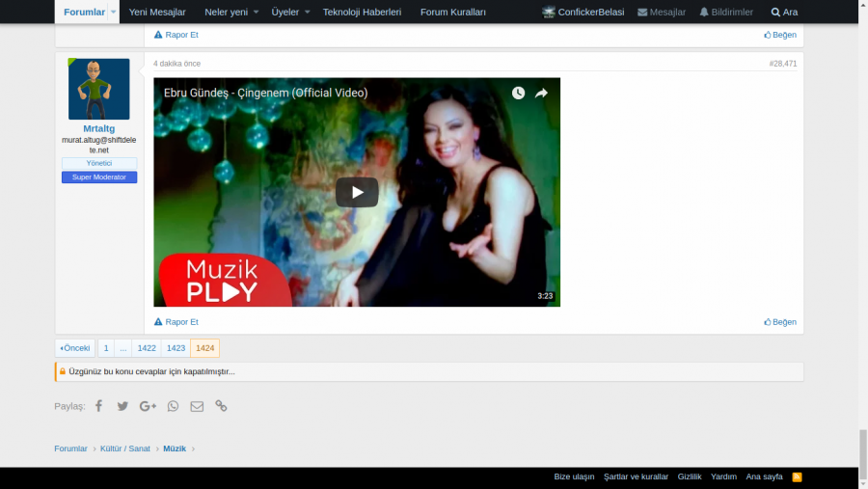The width and height of the screenshot is (868, 489).
Task: Open Müzik breadcrumb link
Action: click(x=175, y=448)
